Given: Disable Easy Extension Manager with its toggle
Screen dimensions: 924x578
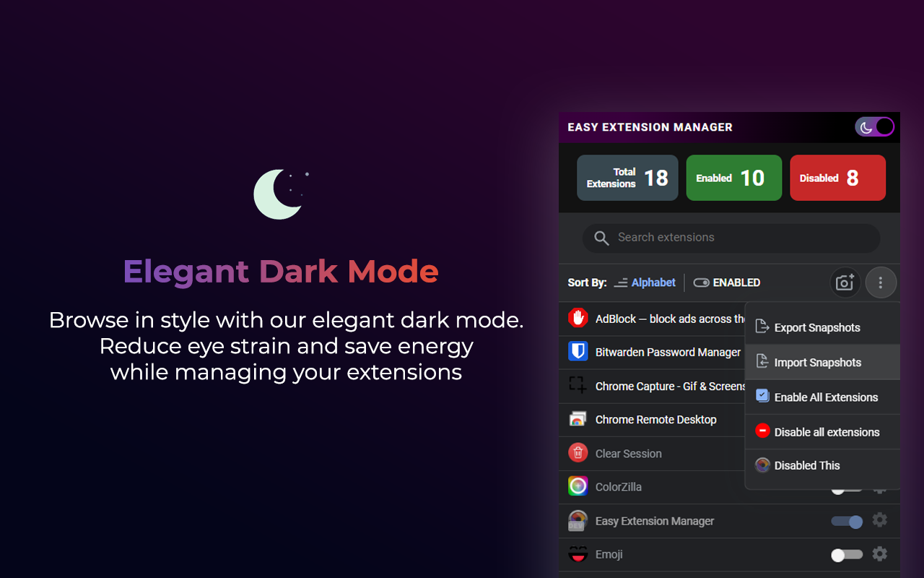Looking at the screenshot, I should [x=847, y=521].
